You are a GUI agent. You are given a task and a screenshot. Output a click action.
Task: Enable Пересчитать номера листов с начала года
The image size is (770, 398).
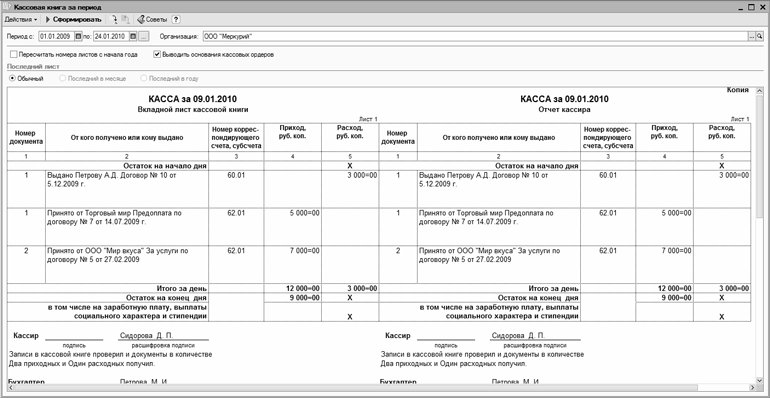13,55
